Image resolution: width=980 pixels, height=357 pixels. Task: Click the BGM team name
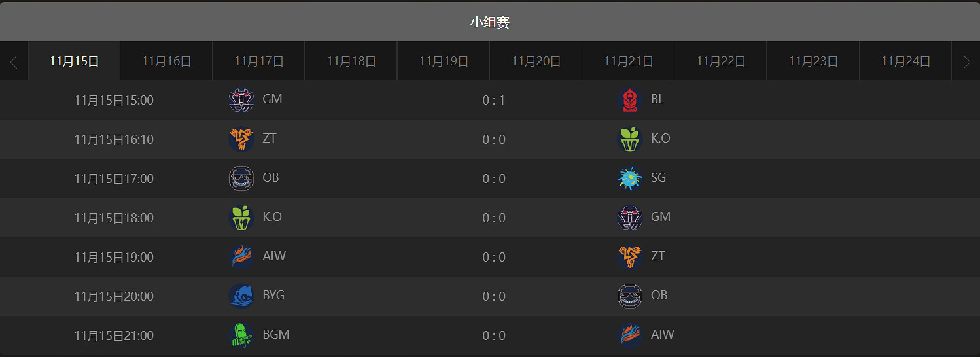[276, 335]
